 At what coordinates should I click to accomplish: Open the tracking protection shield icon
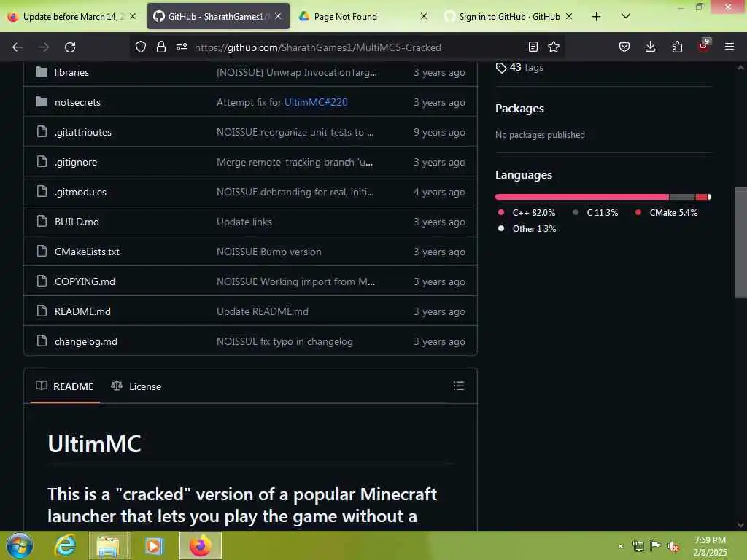coord(141,47)
